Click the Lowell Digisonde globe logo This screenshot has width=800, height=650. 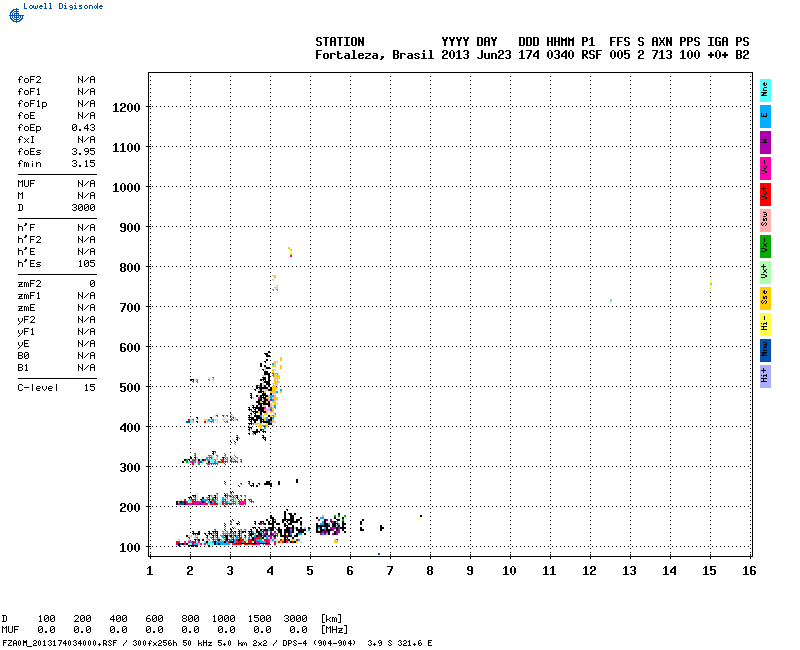[16, 15]
